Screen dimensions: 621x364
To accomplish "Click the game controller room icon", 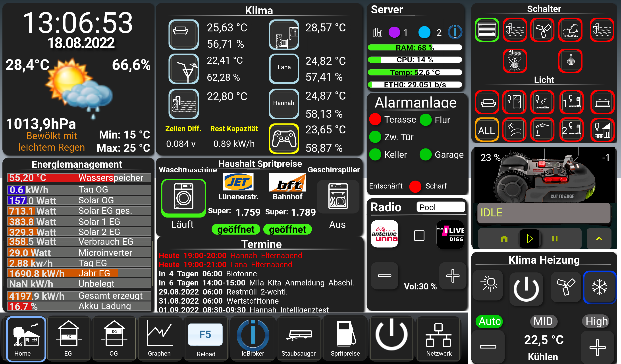I will (284, 139).
